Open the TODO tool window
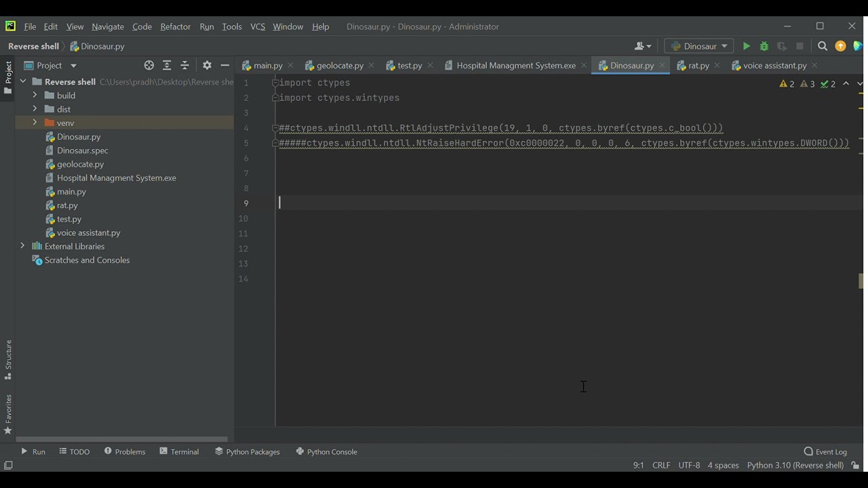868x488 pixels. click(x=75, y=451)
